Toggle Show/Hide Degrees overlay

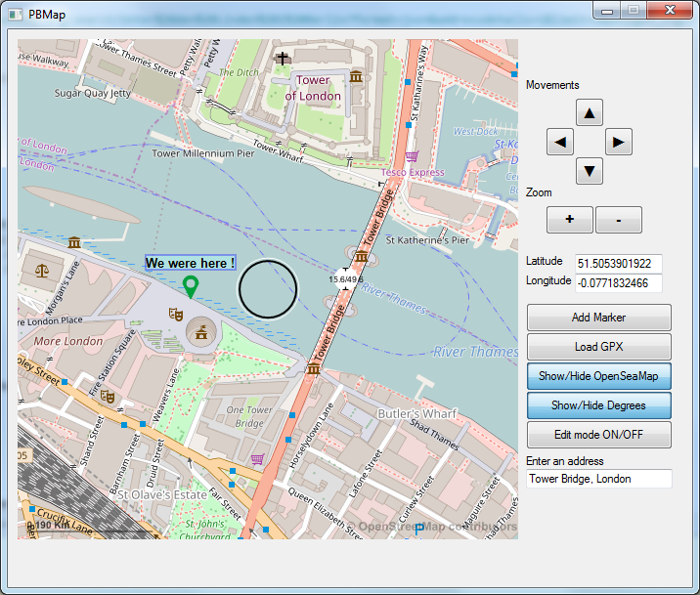(598, 405)
